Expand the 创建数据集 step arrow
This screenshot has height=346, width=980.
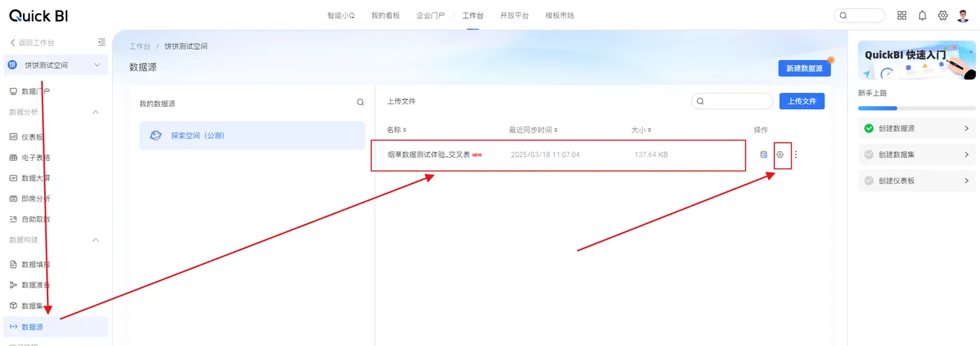point(967,154)
